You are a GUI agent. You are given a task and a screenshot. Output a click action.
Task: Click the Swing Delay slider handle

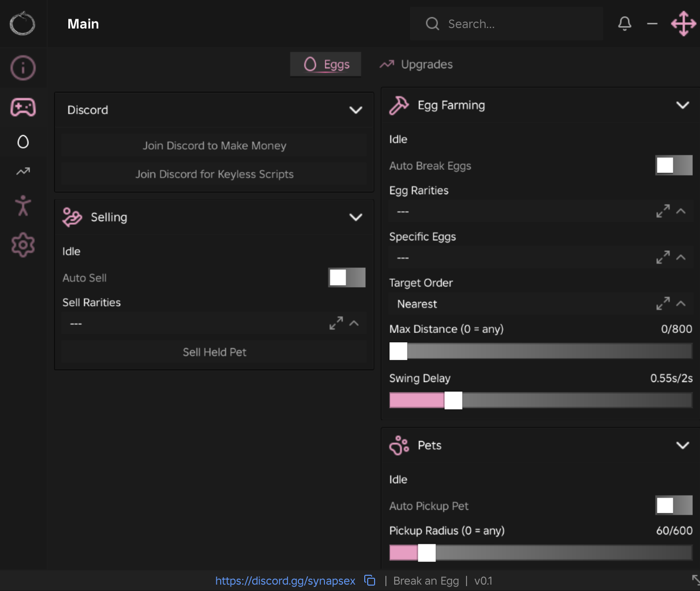pyautogui.click(x=453, y=400)
